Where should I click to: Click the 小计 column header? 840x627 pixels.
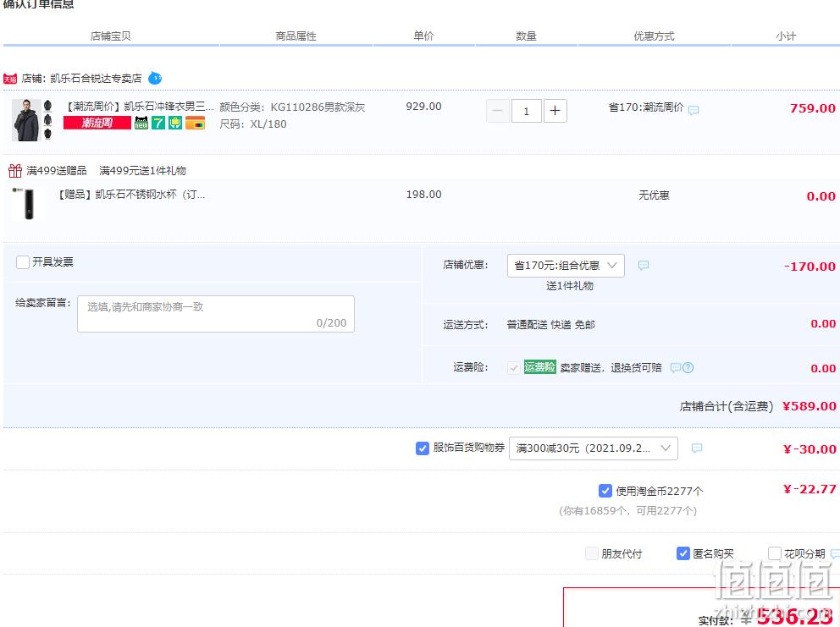(x=786, y=36)
